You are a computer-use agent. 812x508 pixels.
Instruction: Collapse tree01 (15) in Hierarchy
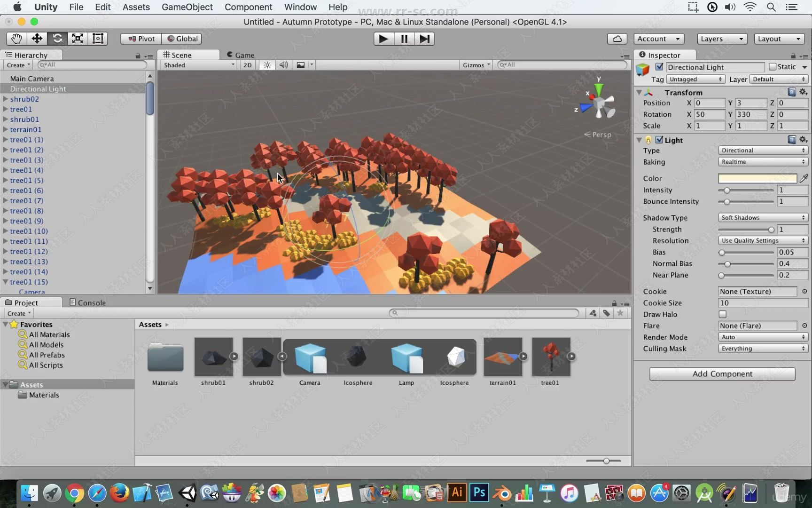5,282
